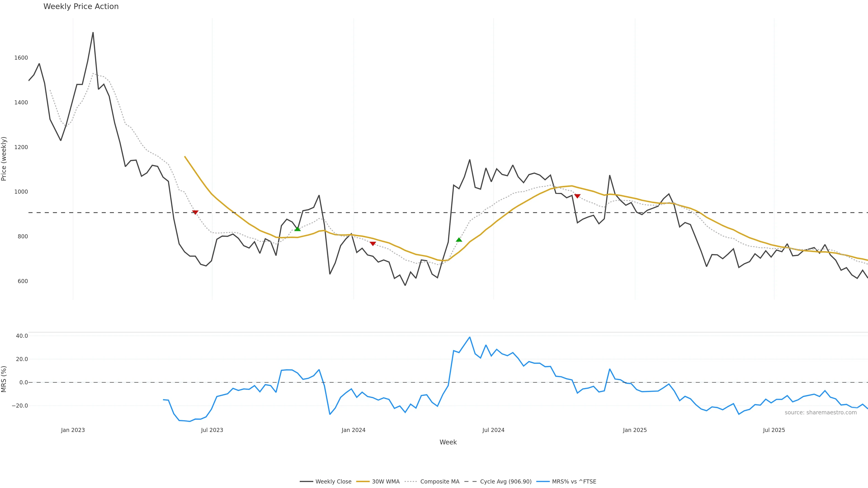This screenshot has width=868, height=488.
Task: Click the gold 30W WMA legend line swatch
Action: pyautogui.click(x=363, y=482)
